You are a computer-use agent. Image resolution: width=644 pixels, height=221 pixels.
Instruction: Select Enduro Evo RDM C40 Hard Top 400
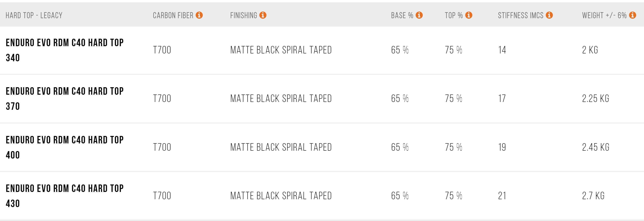tap(64, 148)
